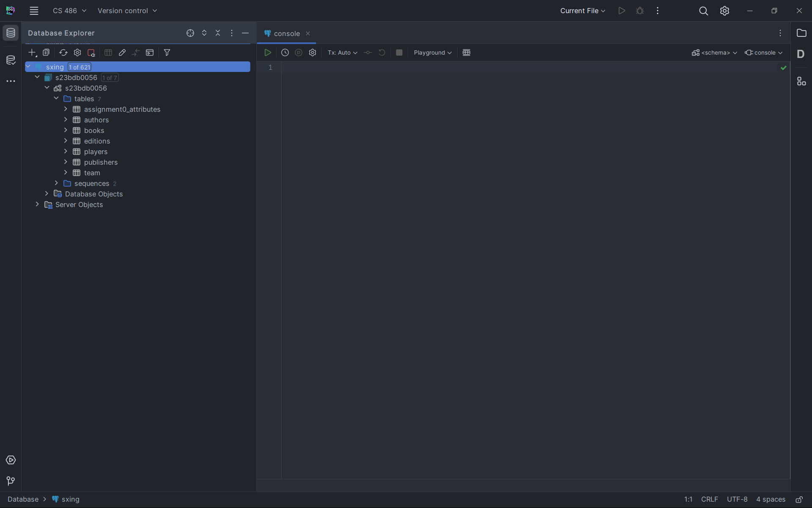Open Data Source Properties icon
This screenshot has width=812, height=508.
[77, 52]
